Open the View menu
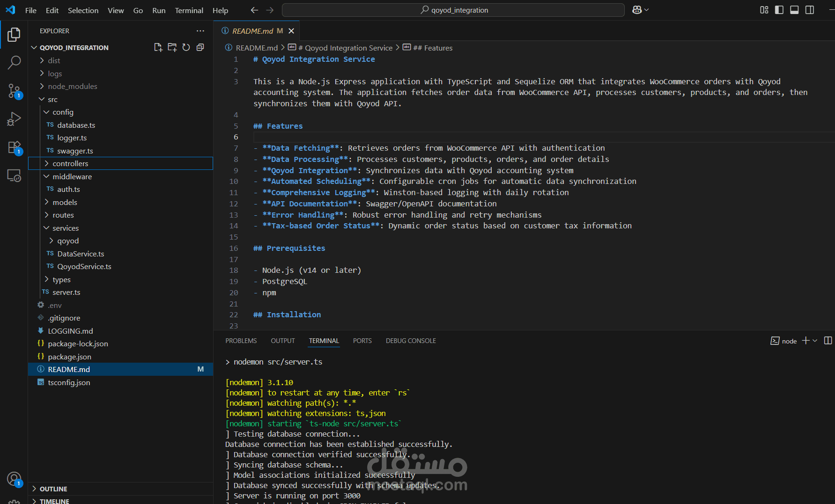The height and width of the screenshot is (504, 835). pyautogui.click(x=116, y=10)
